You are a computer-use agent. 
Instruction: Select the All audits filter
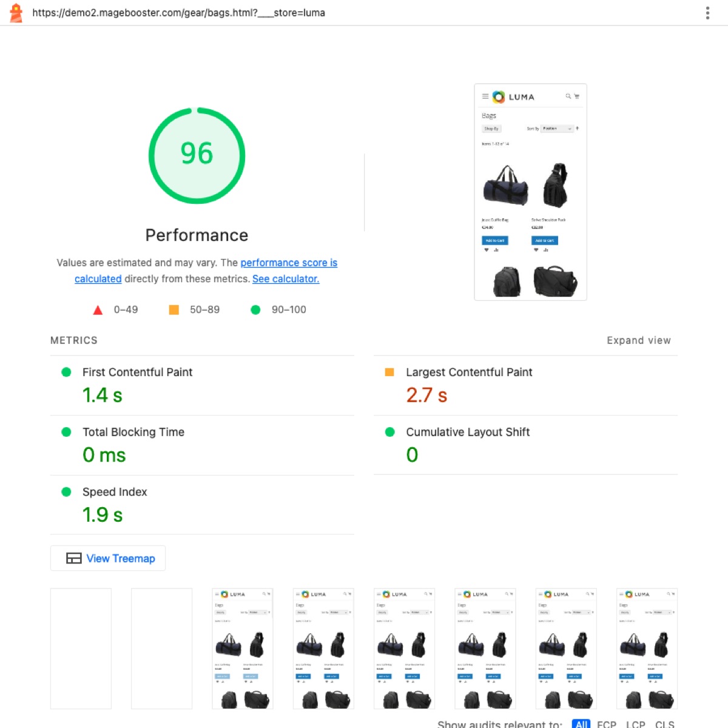581,724
